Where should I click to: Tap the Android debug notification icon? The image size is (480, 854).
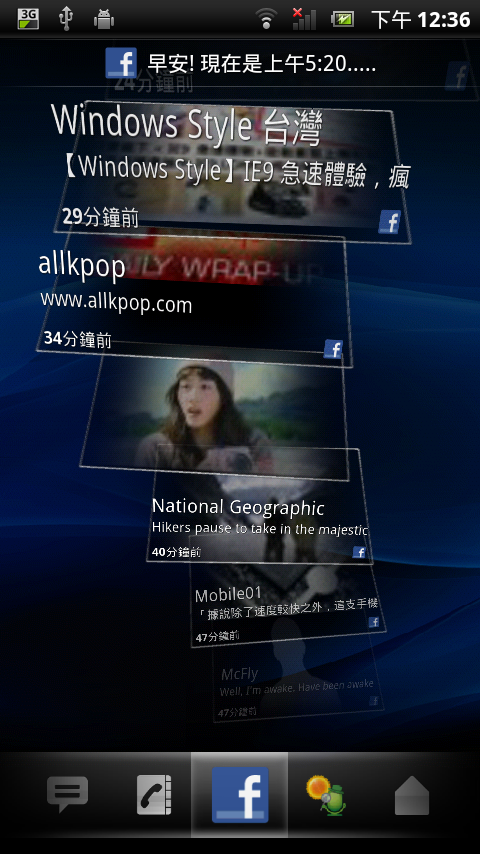coord(104,19)
